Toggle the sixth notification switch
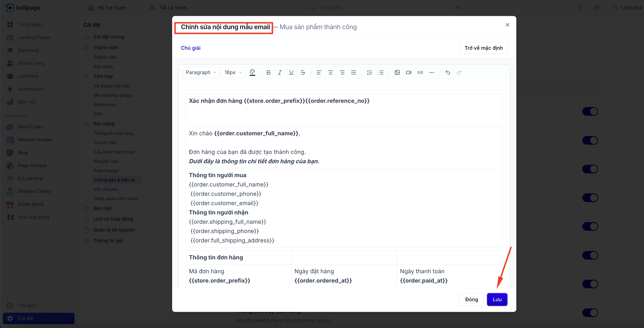 tap(590, 256)
